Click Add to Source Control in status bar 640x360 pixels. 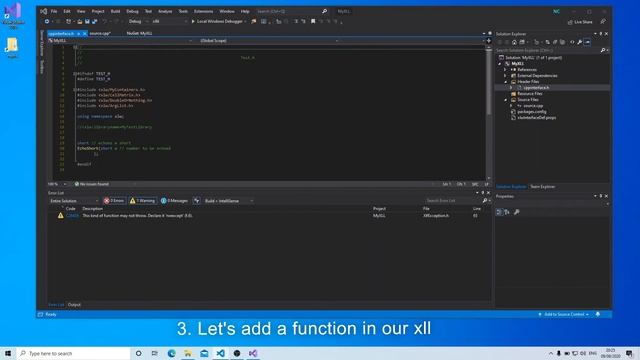pos(564,314)
